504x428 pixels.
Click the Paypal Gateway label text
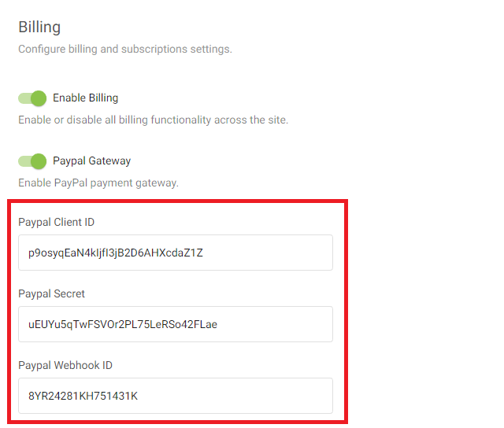pyautogui.click(x=91, y=160)
